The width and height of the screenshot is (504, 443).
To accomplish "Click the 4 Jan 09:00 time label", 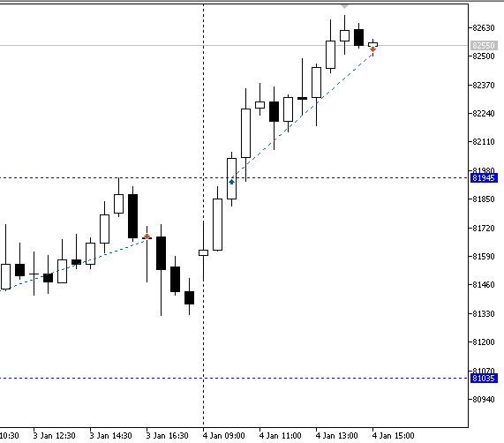I will tap(223, 436).
